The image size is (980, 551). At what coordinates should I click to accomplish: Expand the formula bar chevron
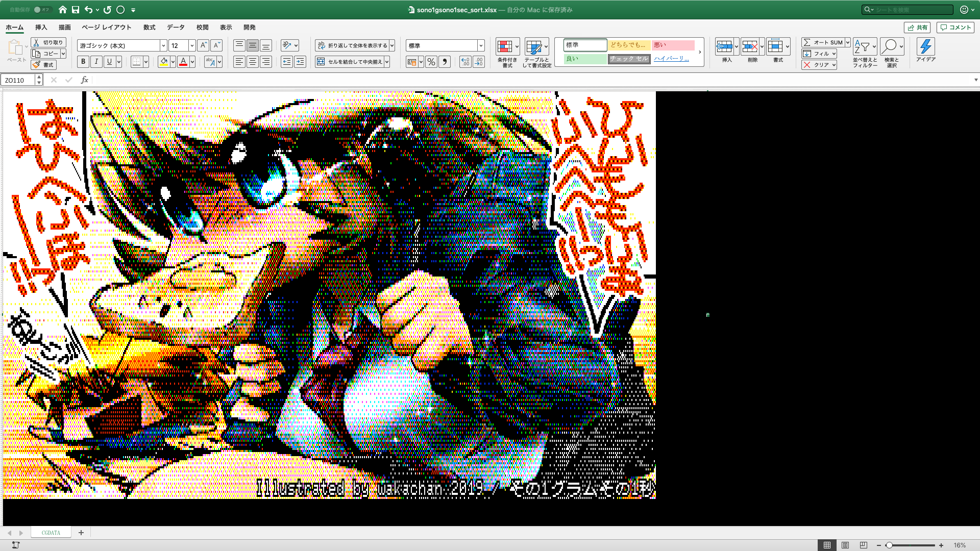976,80
